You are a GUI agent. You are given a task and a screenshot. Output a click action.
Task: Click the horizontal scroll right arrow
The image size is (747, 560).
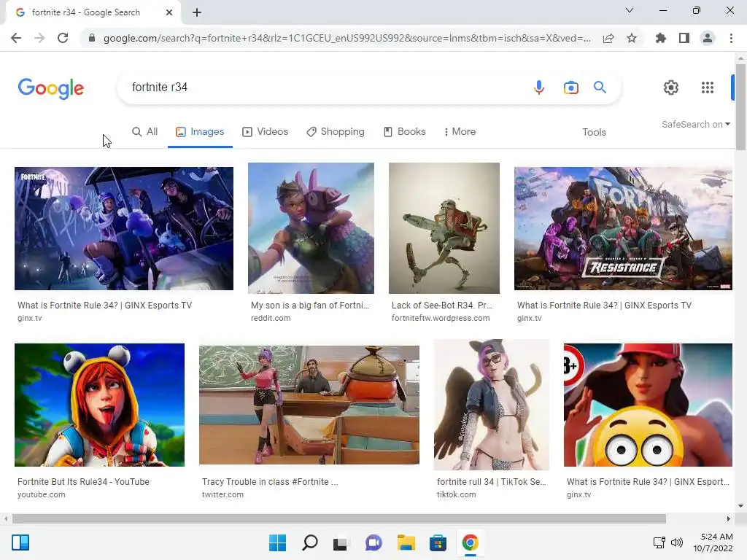pos(728,518)
